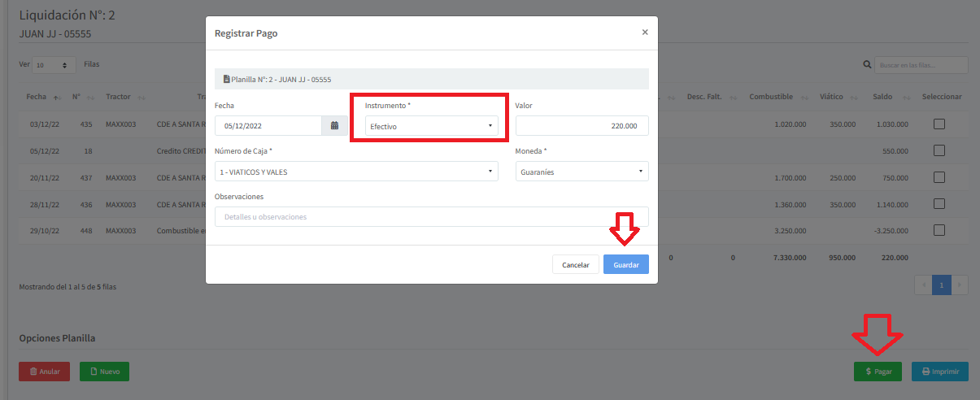The height and width of the screenshot is (400, 980).
Task: Open the calendar date picker icon
Action: click(334, 126)
